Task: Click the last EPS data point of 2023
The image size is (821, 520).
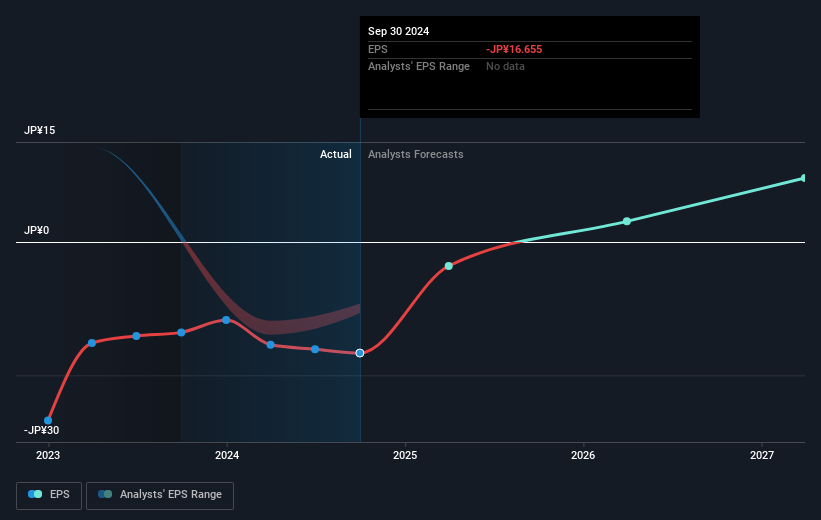Action: (181, 333)
